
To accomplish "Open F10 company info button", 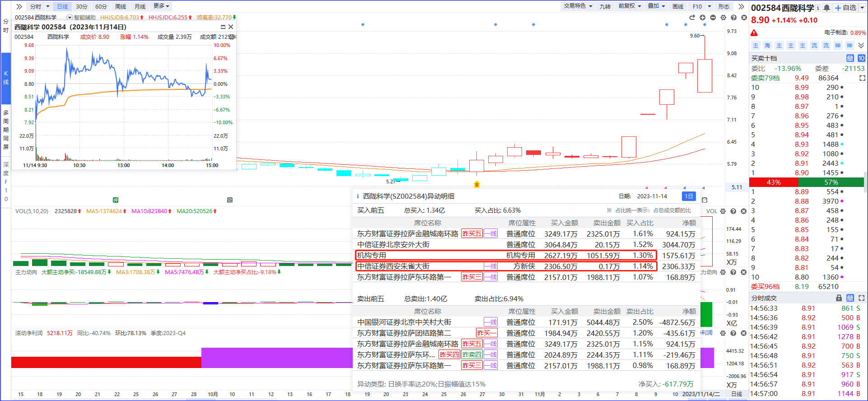I will pyautogui.click(x=697, y=6).
